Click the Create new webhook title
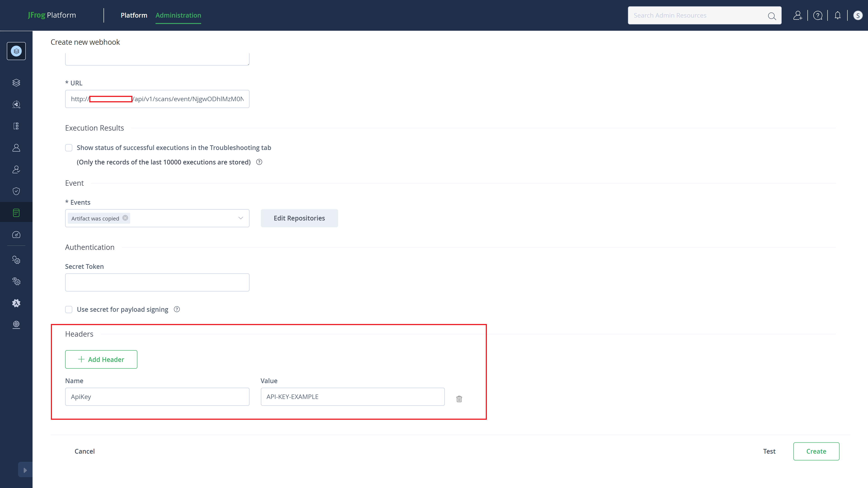Image resolution: width=868 pixels, height=488 pixels. click(85, 42)
